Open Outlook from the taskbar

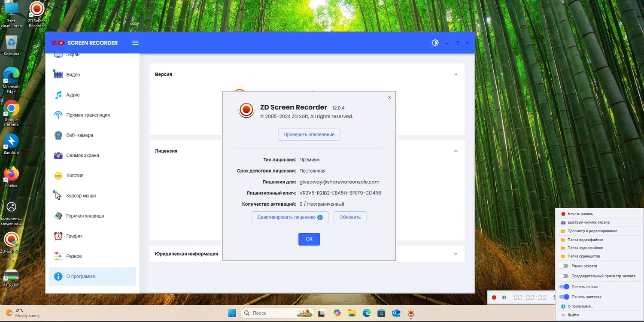pyautogui.click(x=396, y=313)
